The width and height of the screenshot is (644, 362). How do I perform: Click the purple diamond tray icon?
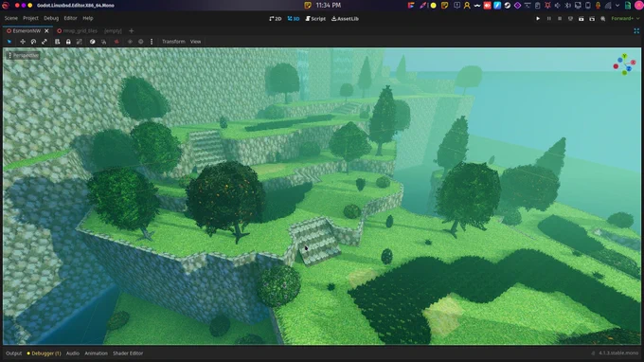(x=517, y=6)
